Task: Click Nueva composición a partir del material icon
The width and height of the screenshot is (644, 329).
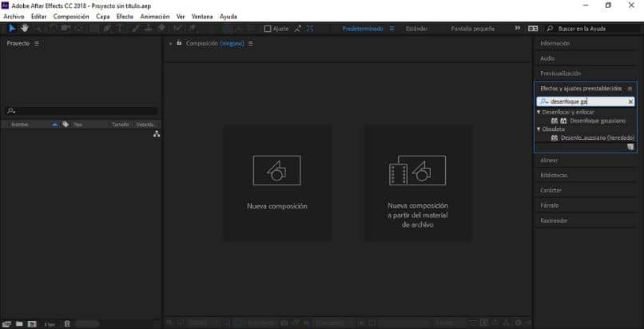Action: (417, 170)
